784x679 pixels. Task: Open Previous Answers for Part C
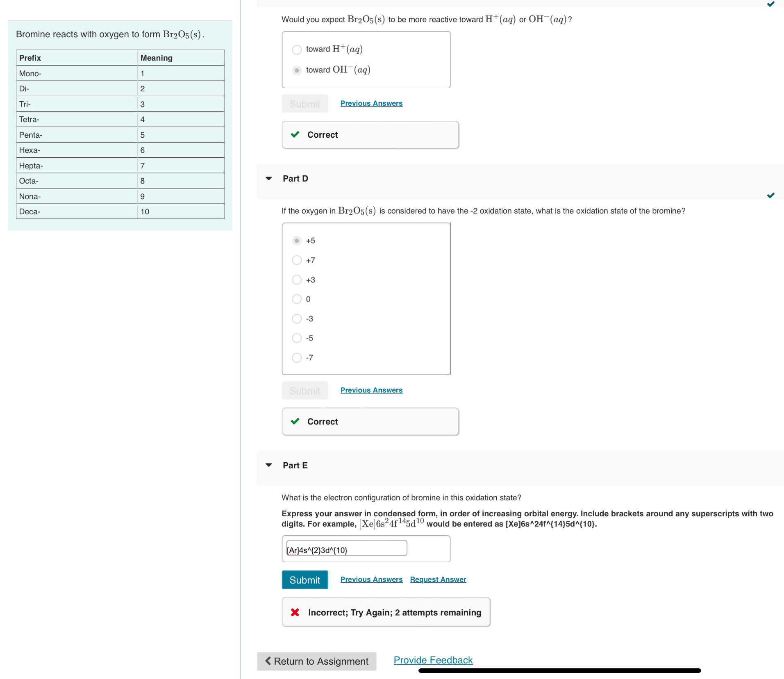point(371,103)
